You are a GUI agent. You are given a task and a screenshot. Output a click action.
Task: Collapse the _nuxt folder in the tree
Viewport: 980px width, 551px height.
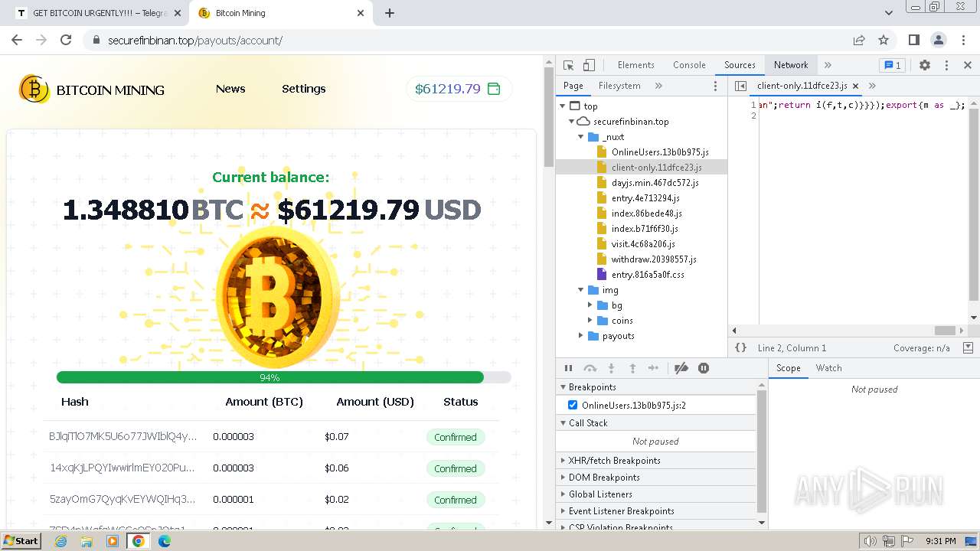pyautogui.click(x=581, y=137)
